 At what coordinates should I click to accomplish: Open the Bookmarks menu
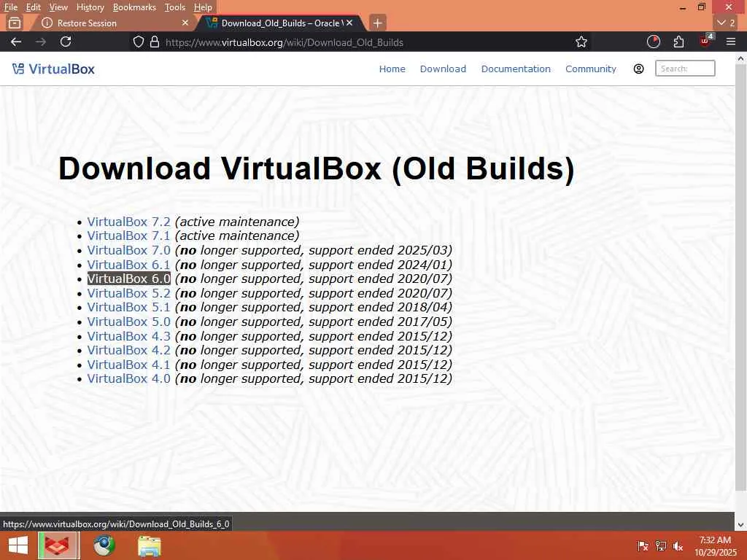[x=134, y=7]
